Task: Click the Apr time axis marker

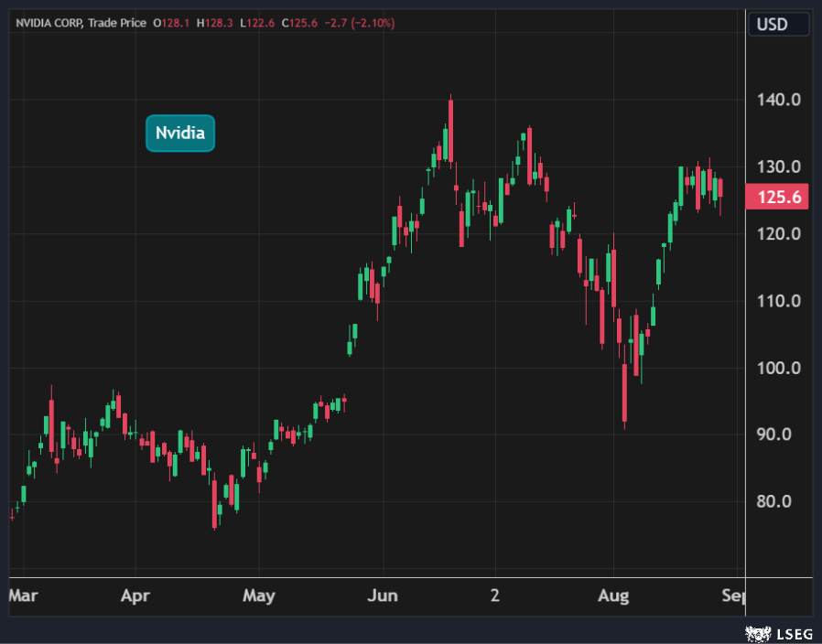Action: click(x=135, y=596)
